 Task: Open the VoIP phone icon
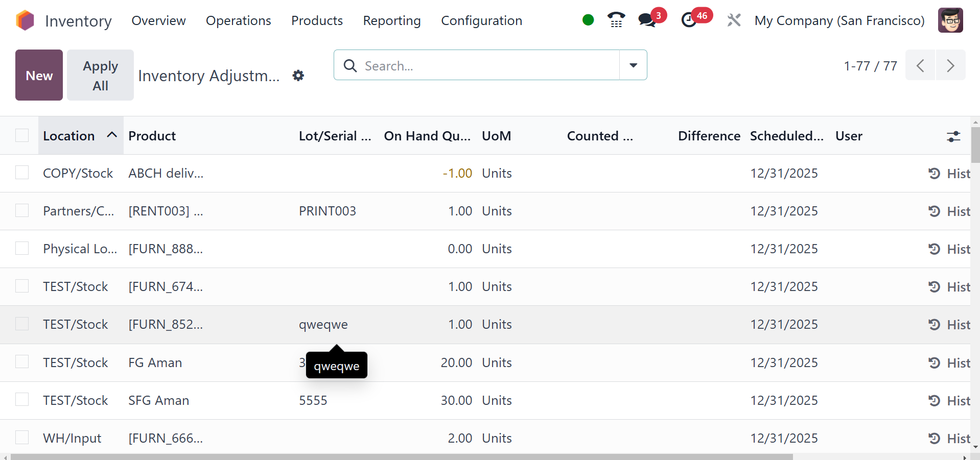pyautogui.click(x=616, y=20)
